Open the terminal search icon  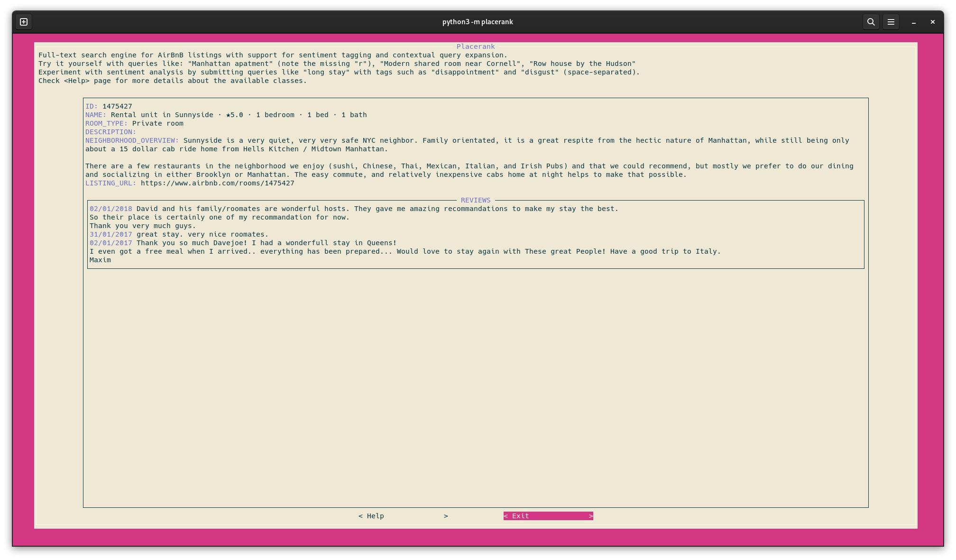coord(871,22)
